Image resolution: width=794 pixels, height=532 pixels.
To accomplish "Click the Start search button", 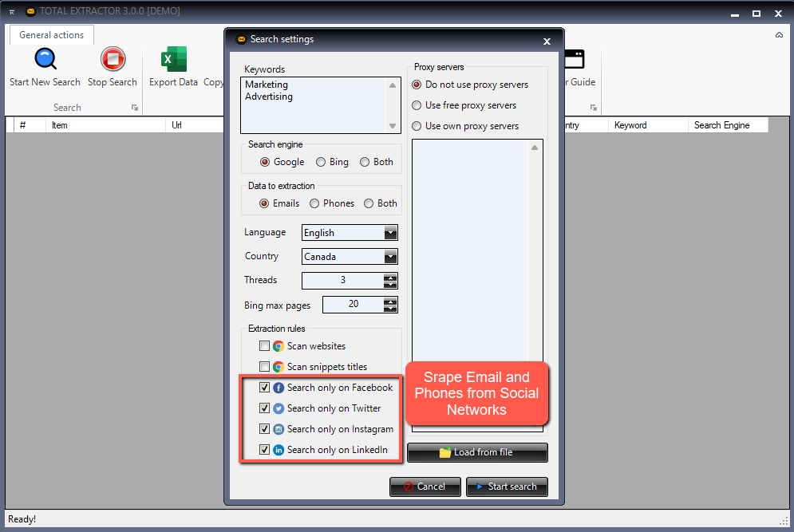I will pos(507,487).
